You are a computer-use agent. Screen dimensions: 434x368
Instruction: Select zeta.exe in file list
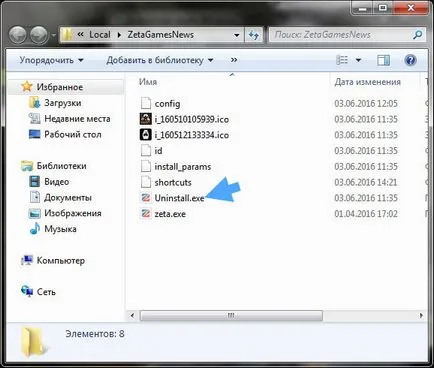[170, 214]
